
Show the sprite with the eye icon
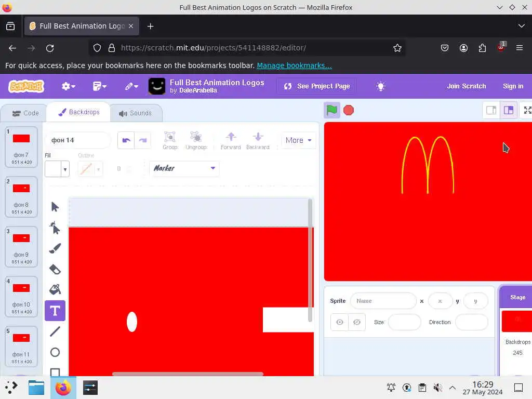tap(340, 322)
